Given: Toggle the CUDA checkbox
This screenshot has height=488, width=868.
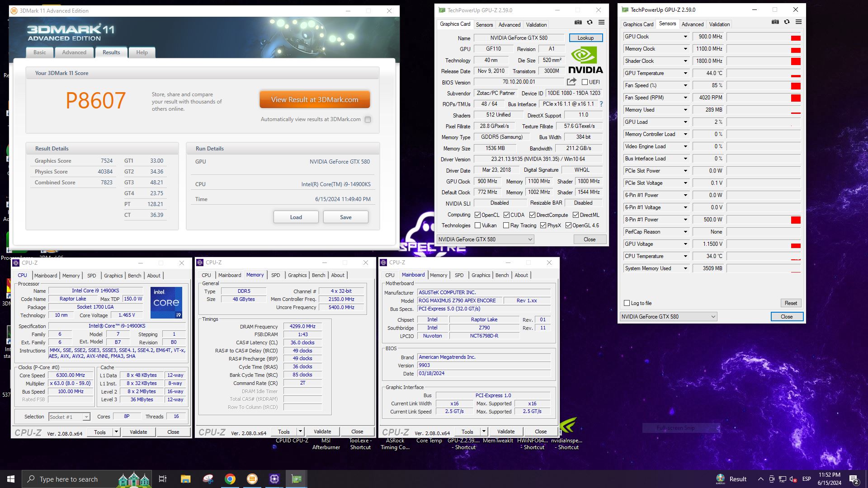Looking at the screenshot, I should (x=506, y=215).
